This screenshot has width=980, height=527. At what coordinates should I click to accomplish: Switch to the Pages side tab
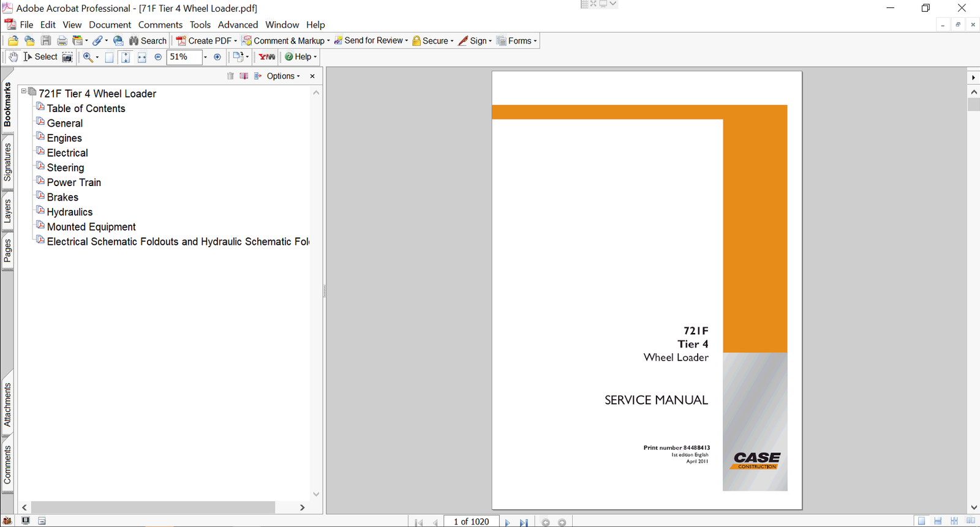[x=7, y=250]
